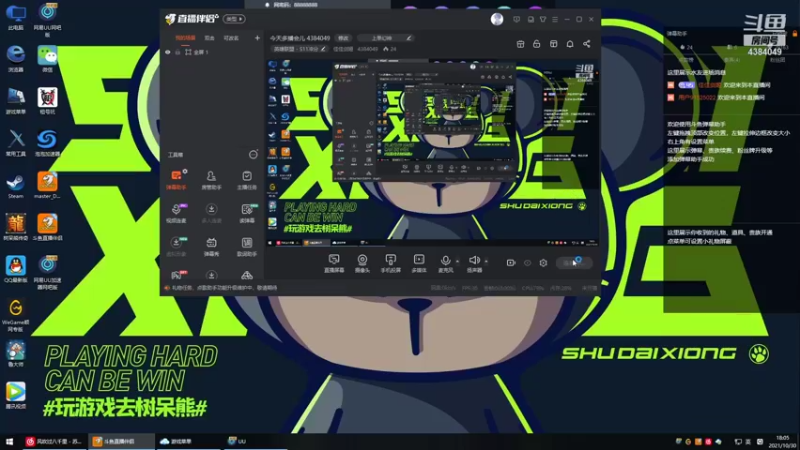Open the user avatar in title bar

coord(497,19)
